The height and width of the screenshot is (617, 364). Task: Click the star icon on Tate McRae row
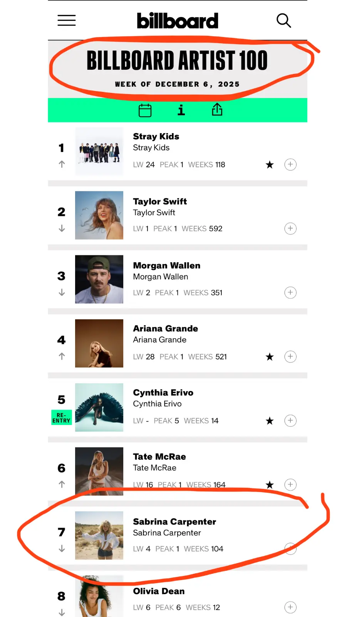pyautogui.click(x=270, y=485)
